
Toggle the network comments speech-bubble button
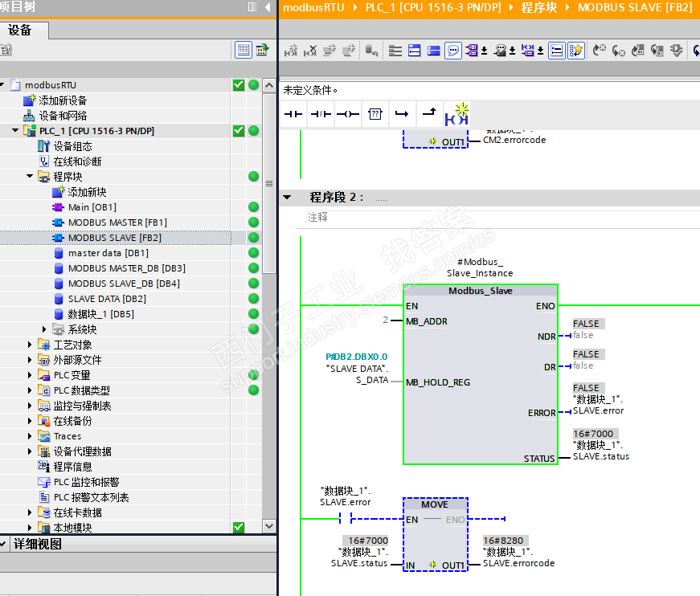453,51
